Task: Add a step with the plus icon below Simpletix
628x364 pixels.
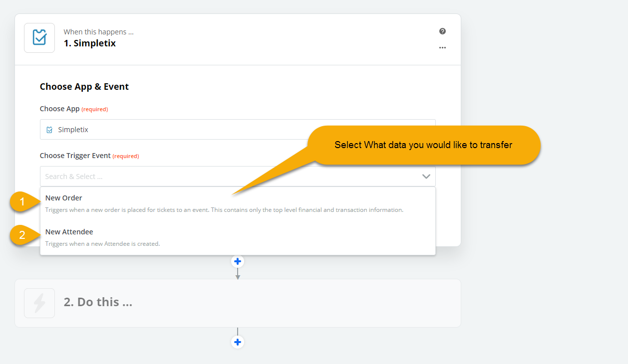Action: coord(238,261)
